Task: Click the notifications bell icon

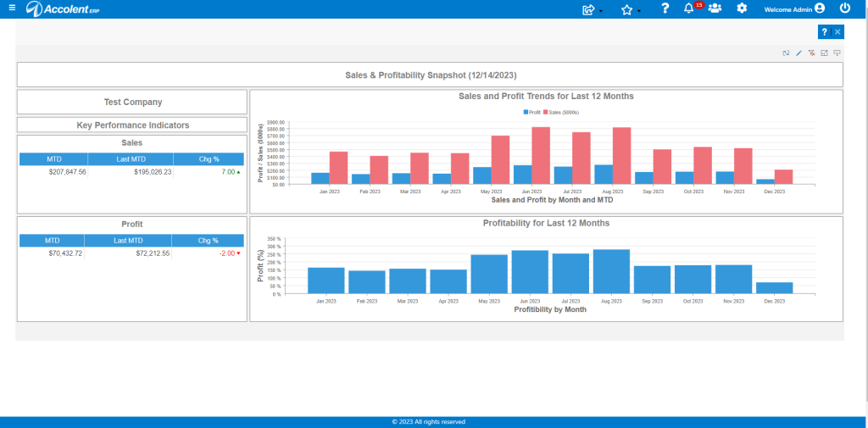Action: [688, 8]
